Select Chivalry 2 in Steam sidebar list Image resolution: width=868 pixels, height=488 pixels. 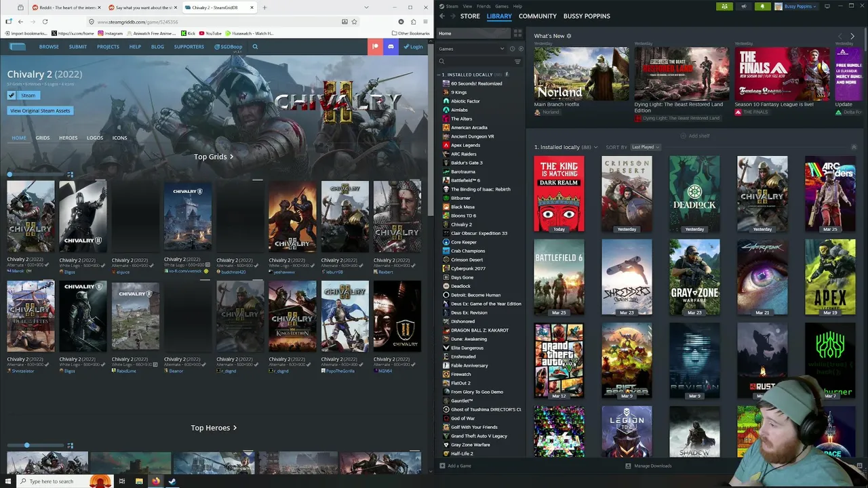tap(461, 224)
